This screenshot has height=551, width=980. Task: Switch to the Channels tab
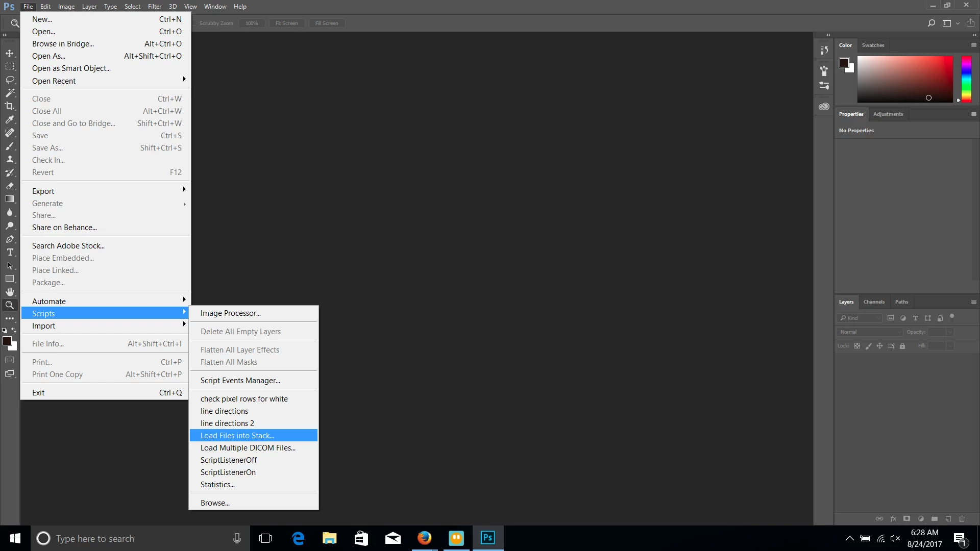(874, 302)
